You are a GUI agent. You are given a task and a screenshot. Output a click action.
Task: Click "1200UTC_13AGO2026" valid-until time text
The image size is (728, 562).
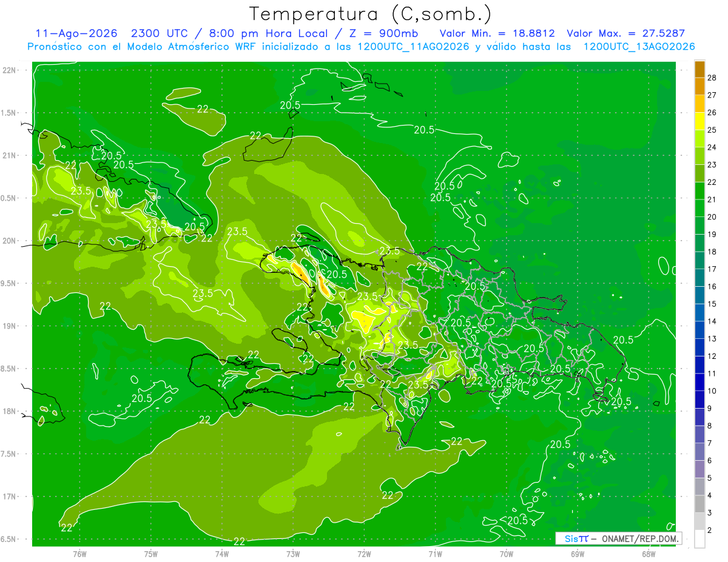pyautogui.click(x=639, y=47)
